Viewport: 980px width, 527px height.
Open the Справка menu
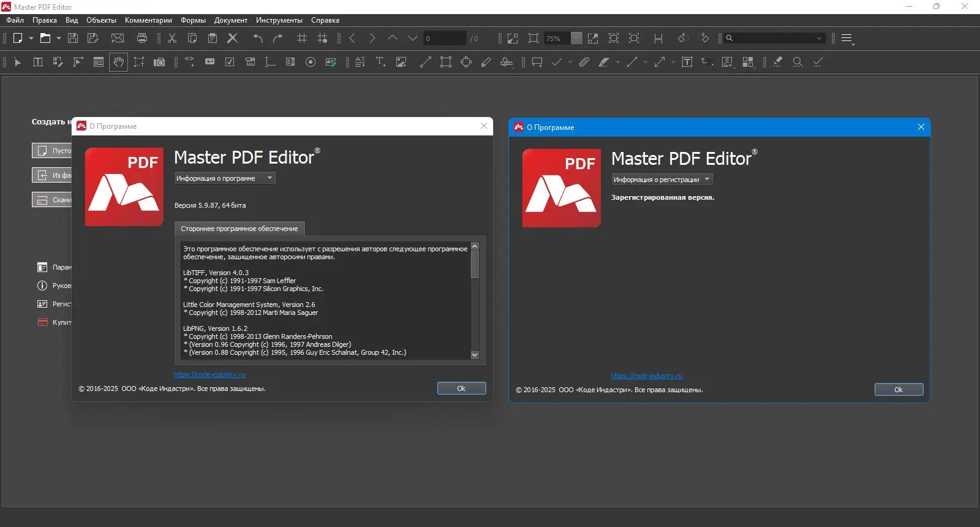click(x=325, y=20)
